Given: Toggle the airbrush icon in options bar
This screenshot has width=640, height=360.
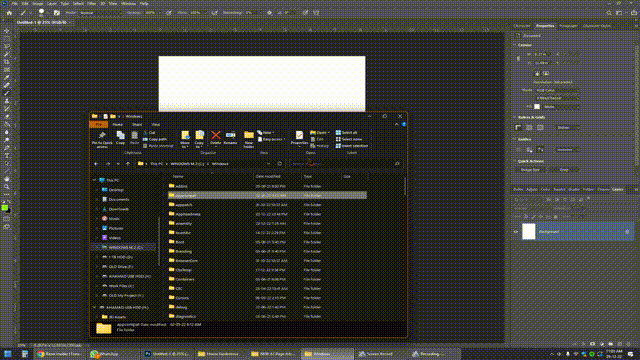Looking at the screenshot, I should click(215, 13).
